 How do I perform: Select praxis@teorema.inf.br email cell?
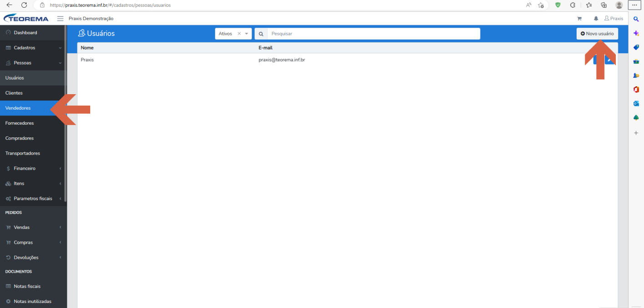pos(281,60)
